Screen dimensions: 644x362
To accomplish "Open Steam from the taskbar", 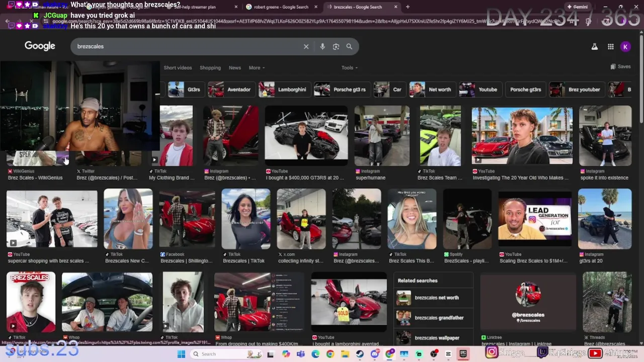I will click(x=360, y=354).
